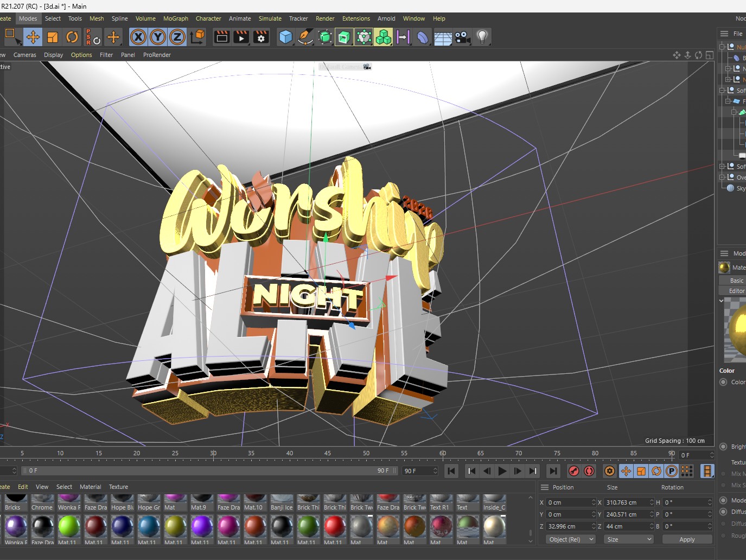Click frame 45 on the timeline ruler
This screenshot has width=746, height=560.
(328, 453)
